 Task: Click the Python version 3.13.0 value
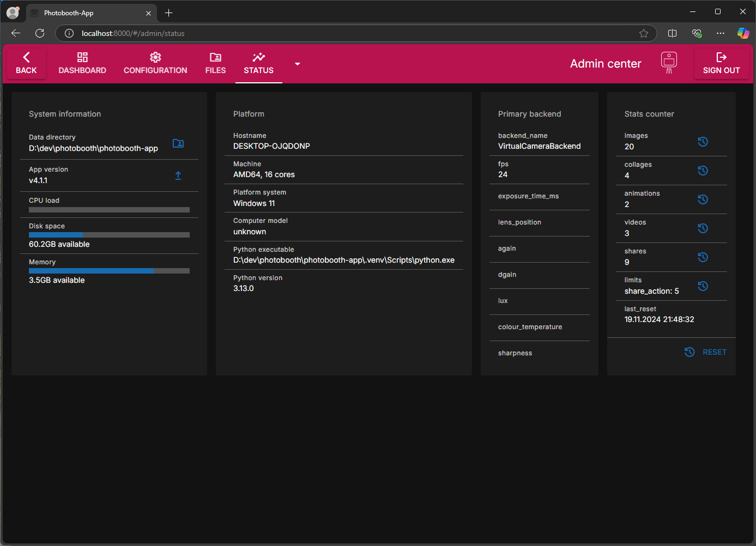pos(244,288)
